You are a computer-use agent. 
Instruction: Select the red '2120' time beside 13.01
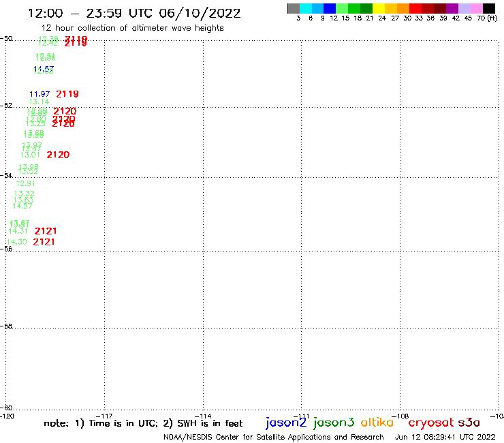pyautogui.click(x=58, y=155)
